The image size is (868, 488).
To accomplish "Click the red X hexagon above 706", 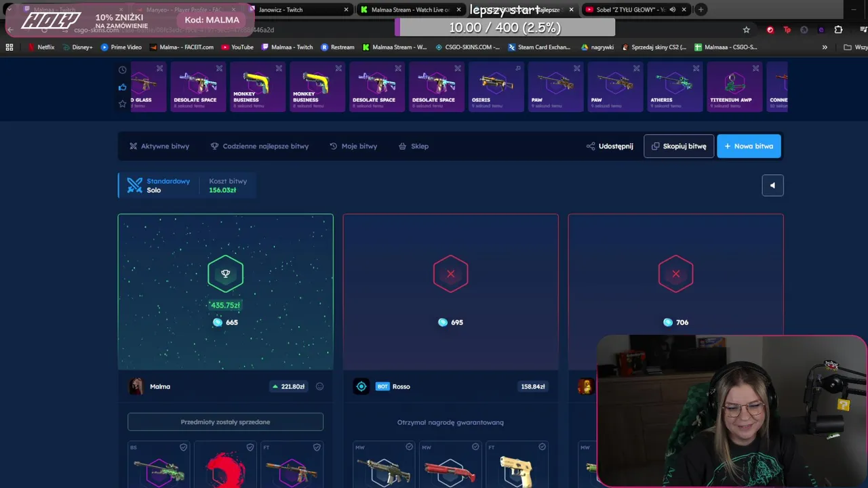I will [675, 274].
